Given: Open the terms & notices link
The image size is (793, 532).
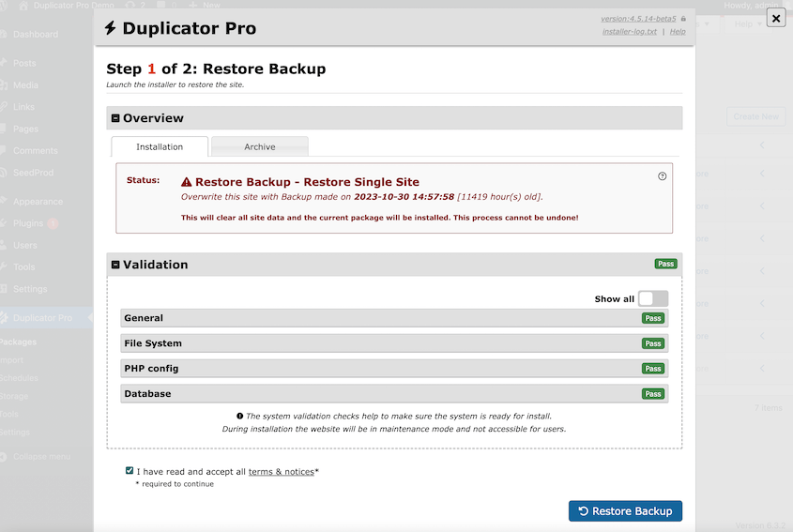Looking at the screenshot, I should pyautogui.click(x=282, y=471).
